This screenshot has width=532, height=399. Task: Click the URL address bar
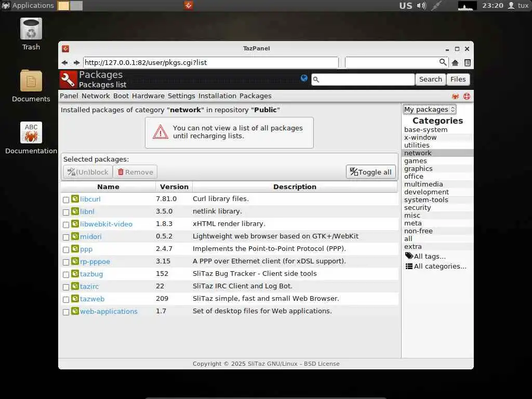click(x=211, y=63)
